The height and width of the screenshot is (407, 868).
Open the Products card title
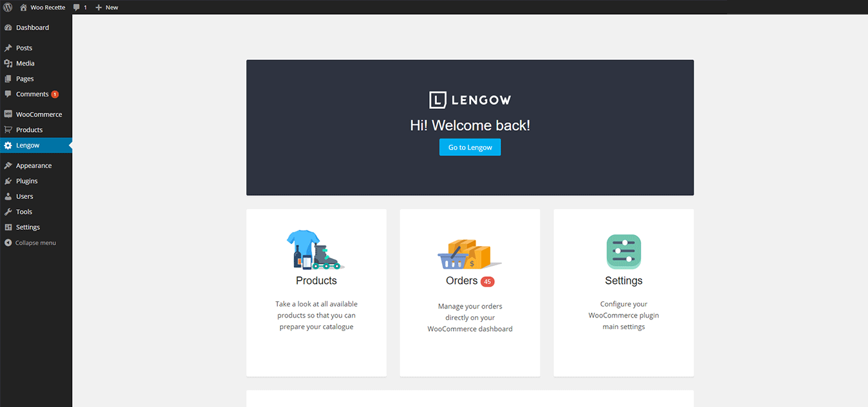[x=316, y=281]
